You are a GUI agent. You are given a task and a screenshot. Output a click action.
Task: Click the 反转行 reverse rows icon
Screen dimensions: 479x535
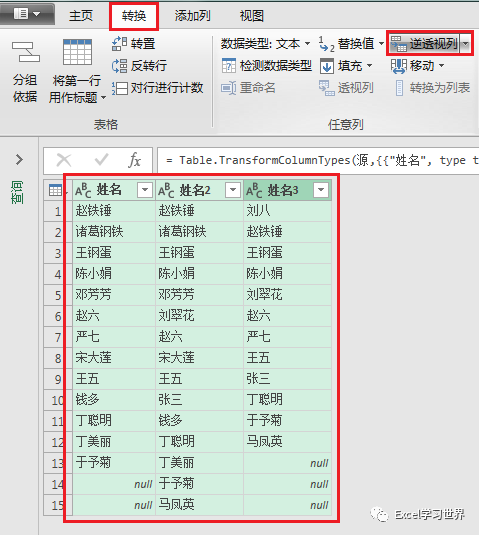pyautogui.click(x=119, y=66)
